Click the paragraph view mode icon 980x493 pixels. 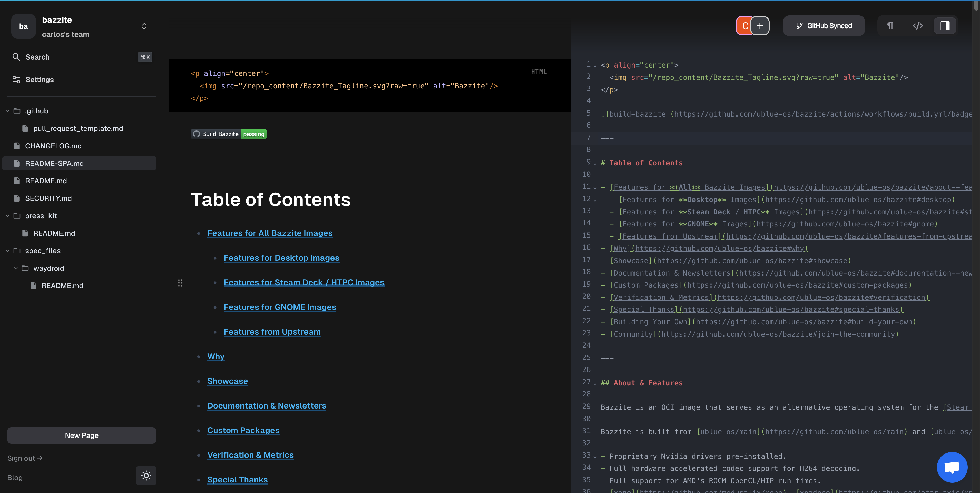tap(890, 26)
